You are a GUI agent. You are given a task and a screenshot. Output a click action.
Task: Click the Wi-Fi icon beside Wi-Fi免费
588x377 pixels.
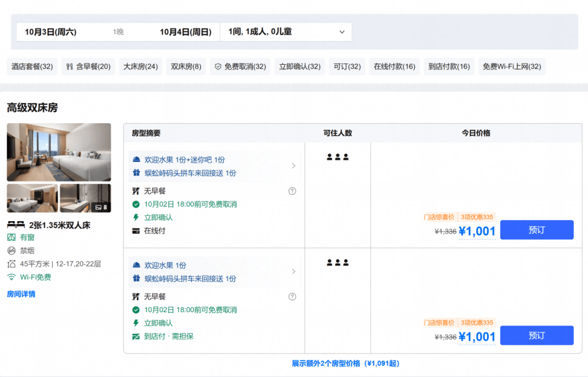point(11,277)
